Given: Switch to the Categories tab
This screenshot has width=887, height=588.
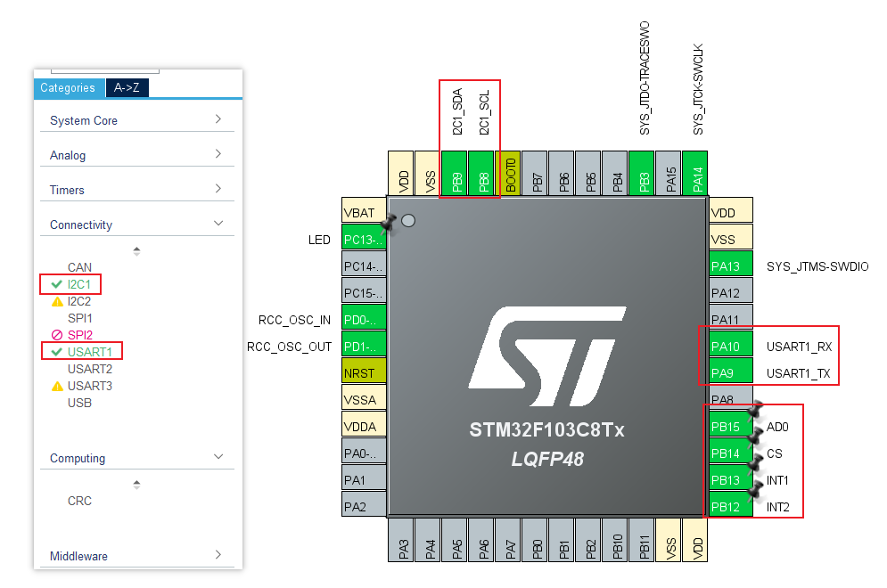Looking at the screenshot, I should pos(69,87).
